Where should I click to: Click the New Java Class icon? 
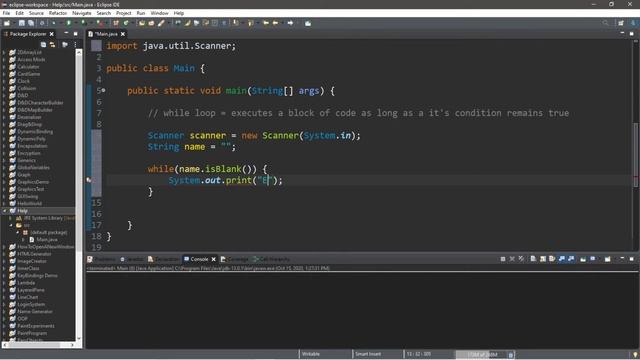[x=126, y=23]
